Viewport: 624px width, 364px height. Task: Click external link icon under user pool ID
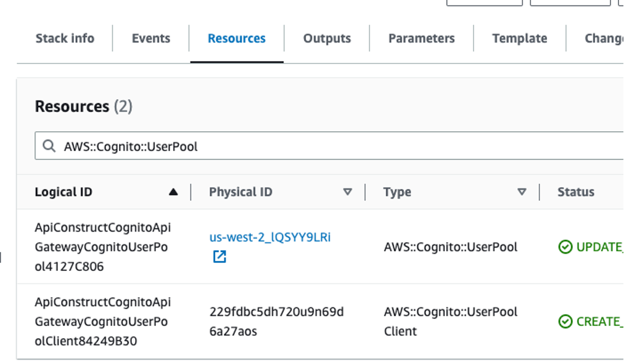tap(220, 257)
